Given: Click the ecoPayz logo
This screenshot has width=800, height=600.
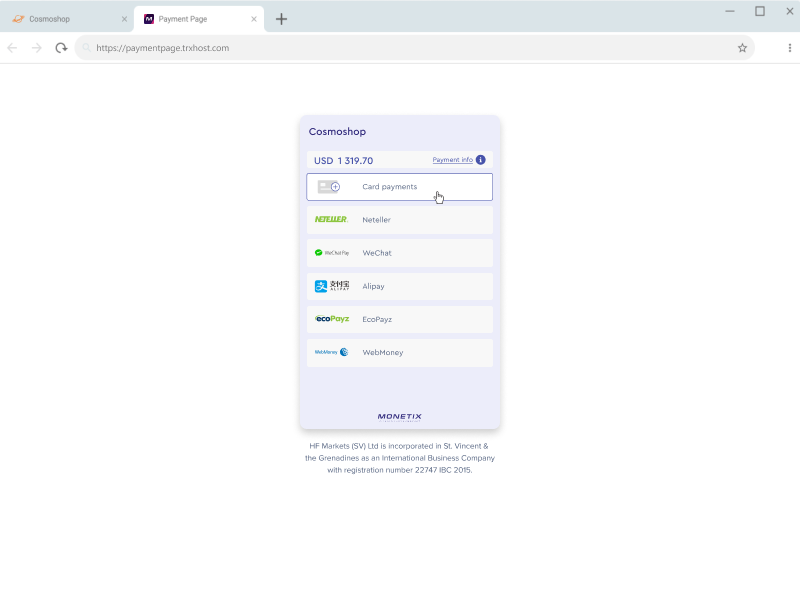Looking at the screenshot, I should (x=332, y=319).
